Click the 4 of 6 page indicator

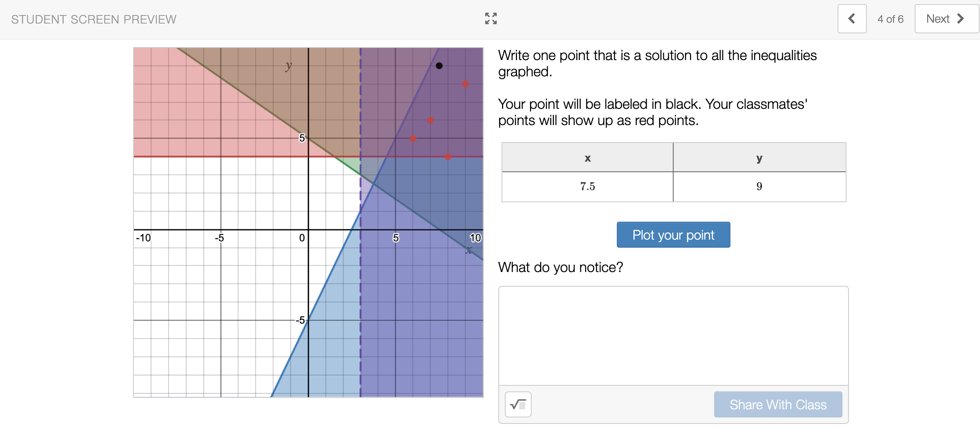point(890,19)
